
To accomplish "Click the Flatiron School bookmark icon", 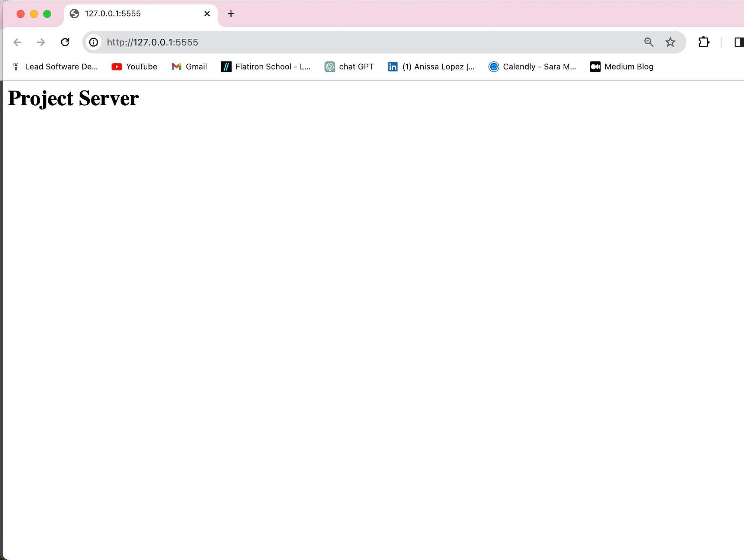I will (227, 67).
